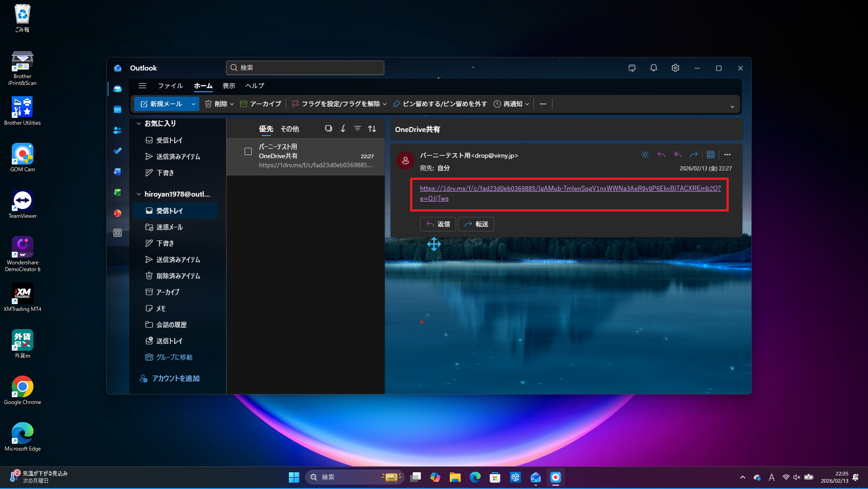Open the Calendar icon in left sidebar

[118, 109]
